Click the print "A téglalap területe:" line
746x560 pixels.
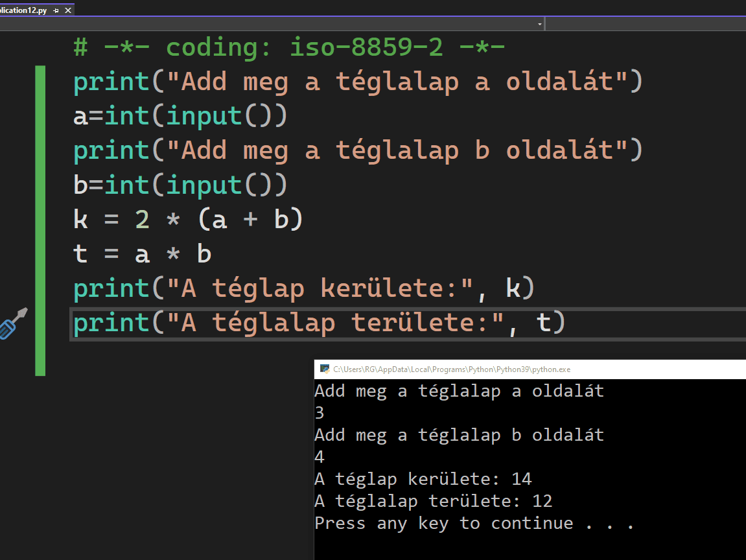click(318, 323)
